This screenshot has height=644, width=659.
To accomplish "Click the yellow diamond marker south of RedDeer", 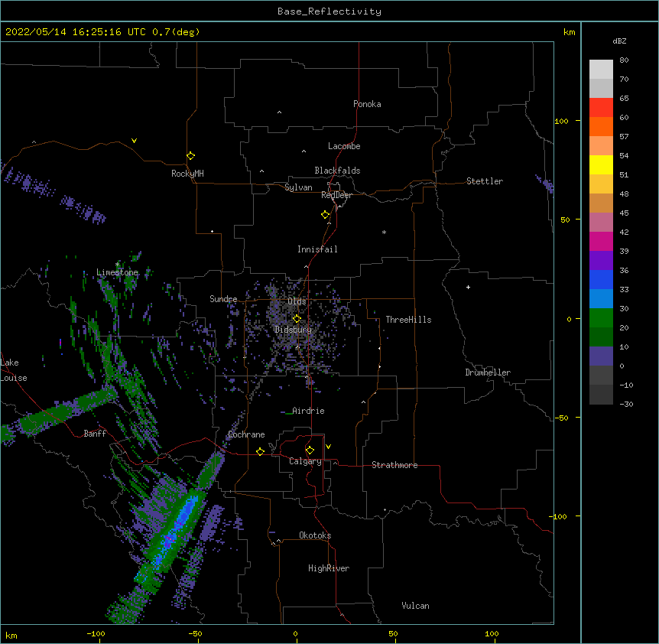I will (326, 215).
